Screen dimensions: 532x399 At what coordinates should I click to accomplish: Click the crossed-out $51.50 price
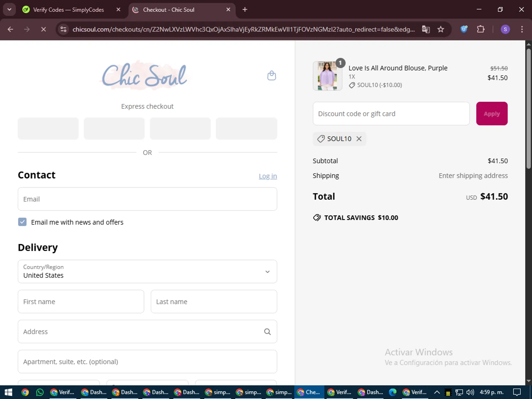[x=499, y=68]
